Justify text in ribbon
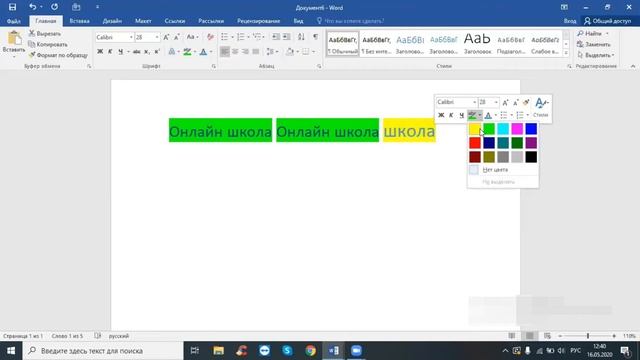 tap(256, 51)
